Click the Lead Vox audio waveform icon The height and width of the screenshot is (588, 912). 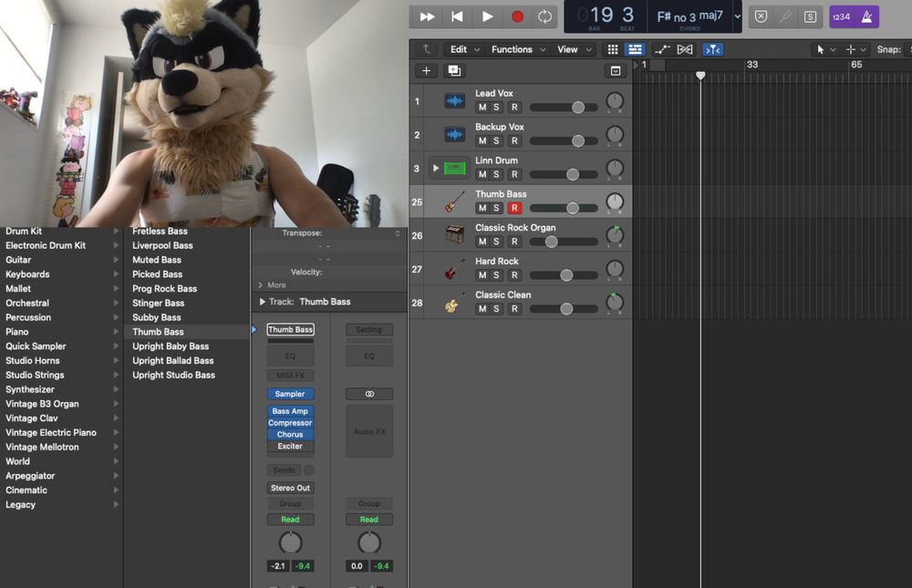click(x=455, y=101)
